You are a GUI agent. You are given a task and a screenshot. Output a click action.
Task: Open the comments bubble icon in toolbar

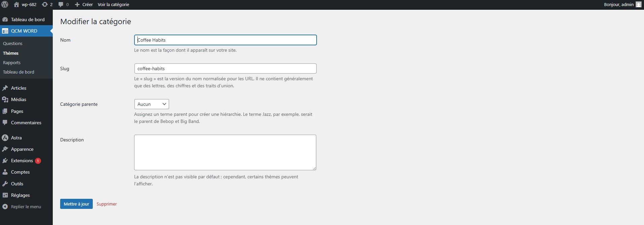tap(61, 4)
